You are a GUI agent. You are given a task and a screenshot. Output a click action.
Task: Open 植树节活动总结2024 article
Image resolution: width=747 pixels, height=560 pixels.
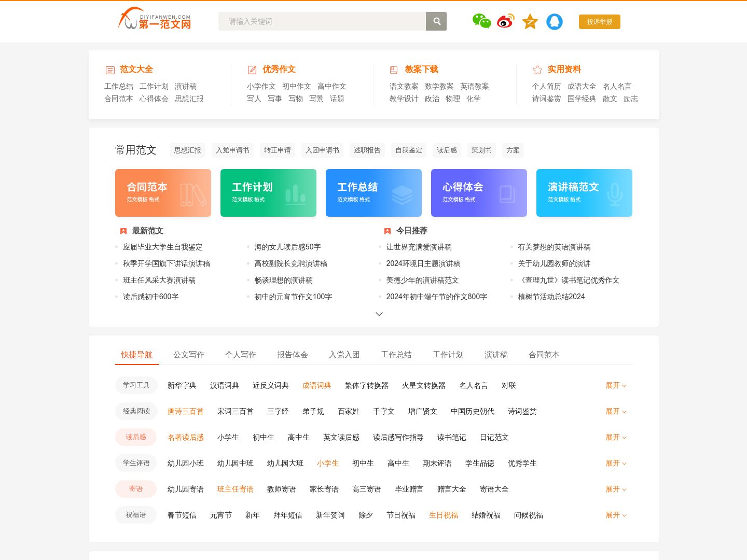tap(551, 297)
